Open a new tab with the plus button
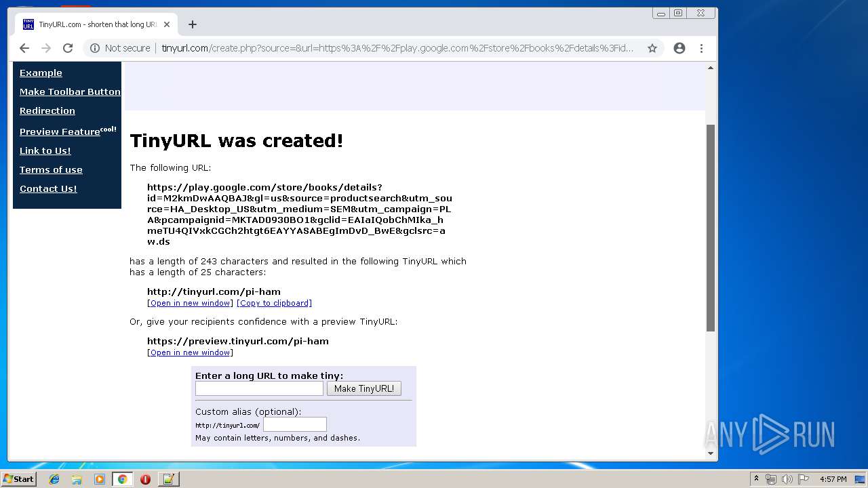 point(193,24)
